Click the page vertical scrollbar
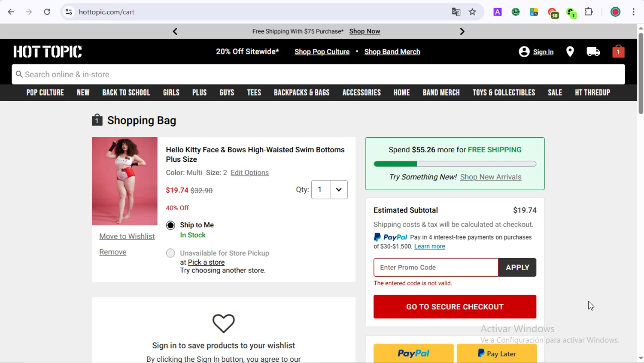Screen dimensions: 644x363 641,73
